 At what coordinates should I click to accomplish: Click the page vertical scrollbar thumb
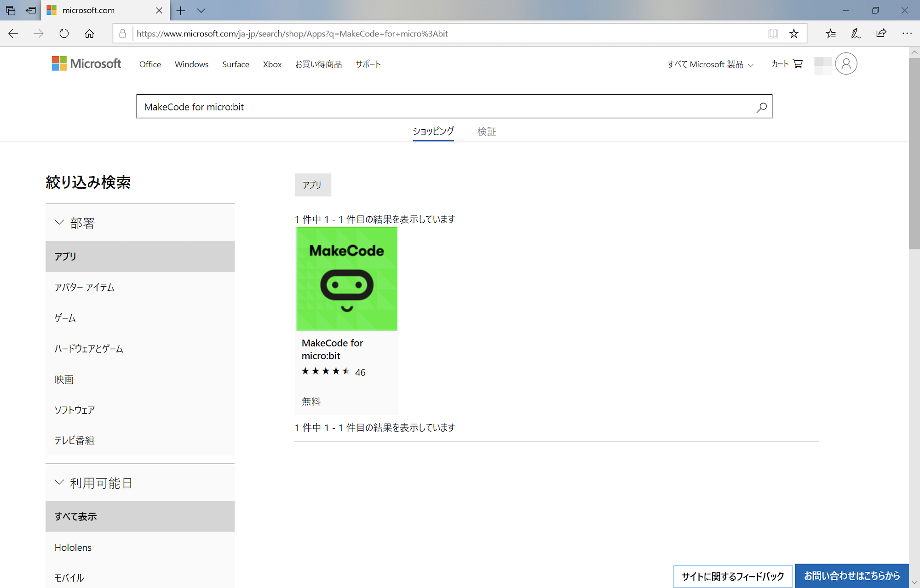tap(914, 153)
